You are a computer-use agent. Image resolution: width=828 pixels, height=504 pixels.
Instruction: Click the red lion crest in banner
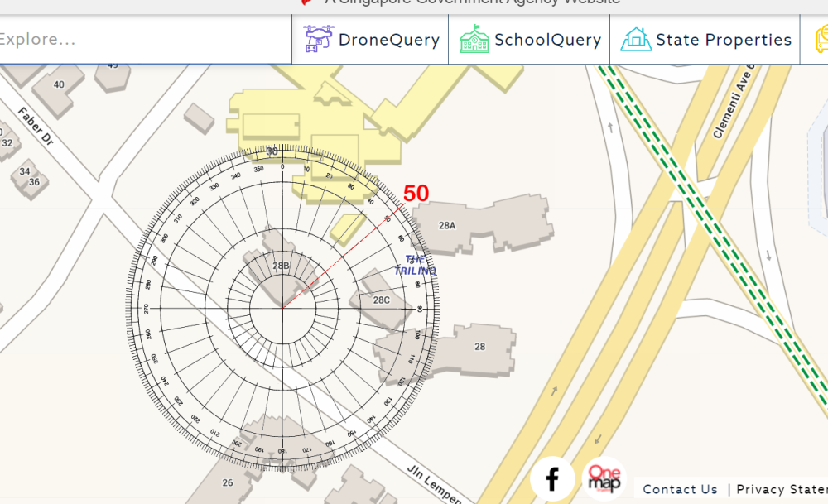[x=307, y=2]
